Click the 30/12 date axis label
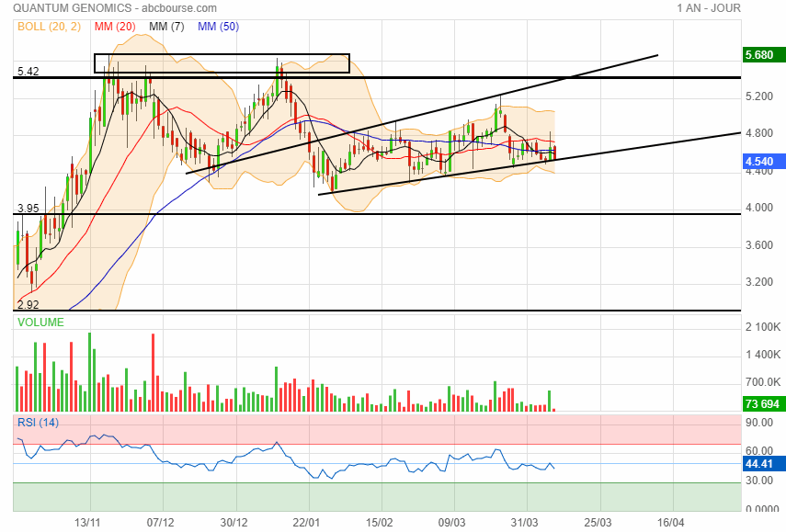Viewport: 786px width, 532px height. (x=234, y=523)
